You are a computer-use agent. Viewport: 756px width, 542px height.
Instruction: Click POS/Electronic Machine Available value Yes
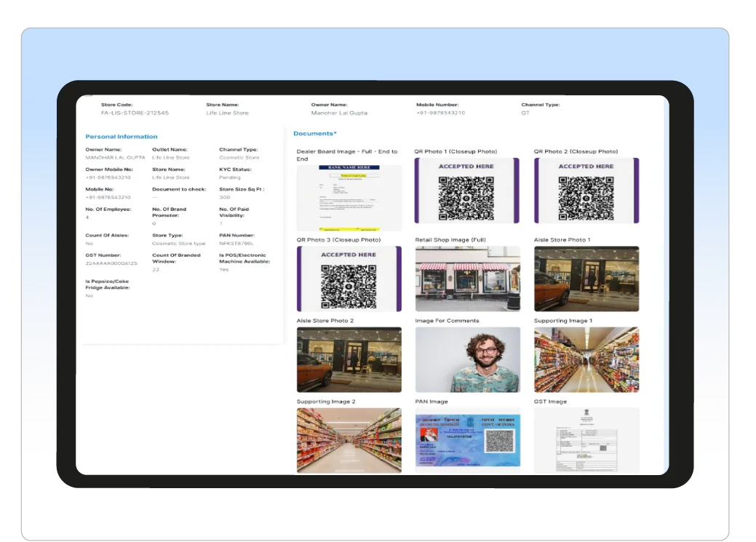[x=223, y=270]
